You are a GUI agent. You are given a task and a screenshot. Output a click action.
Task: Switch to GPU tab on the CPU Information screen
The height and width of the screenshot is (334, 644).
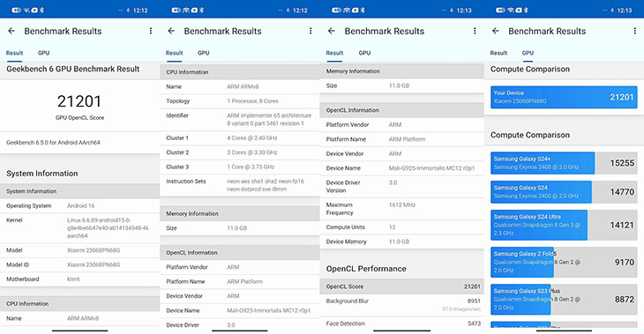(x=203, y=53)
